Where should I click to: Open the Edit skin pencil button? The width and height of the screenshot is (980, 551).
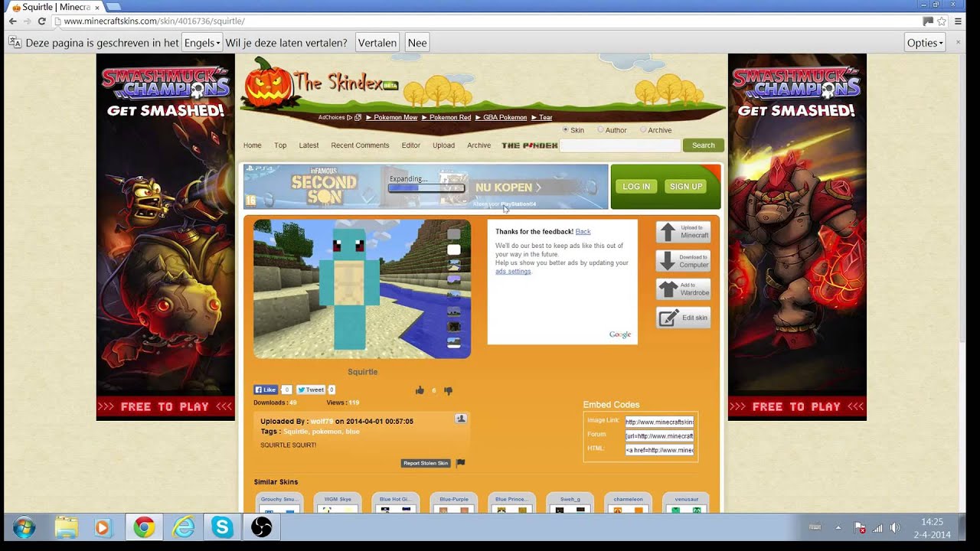coord(683,318)
